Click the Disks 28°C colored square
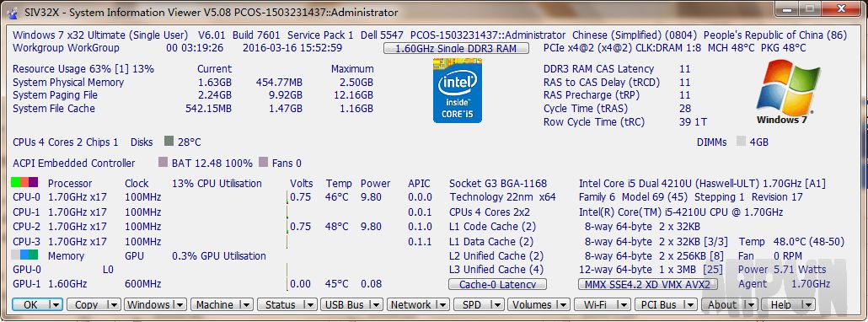This screenshot has height=322, width=868. coord(169,141)
